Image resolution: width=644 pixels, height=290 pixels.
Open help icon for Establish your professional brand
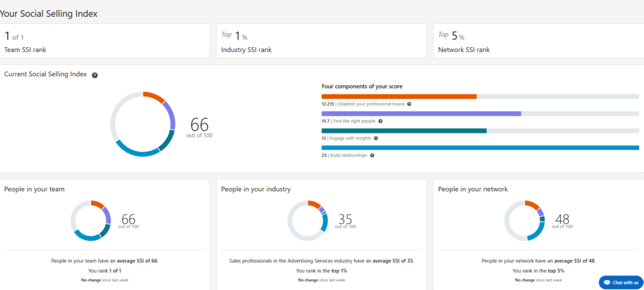409,104
